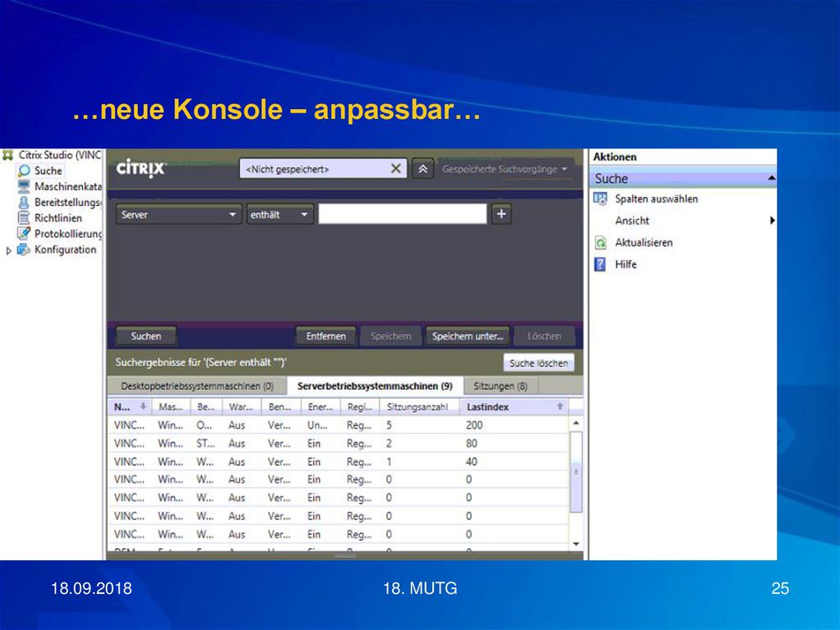Select the row with Lastindex 40
The image size is (840, 630).
click(338, 461)
